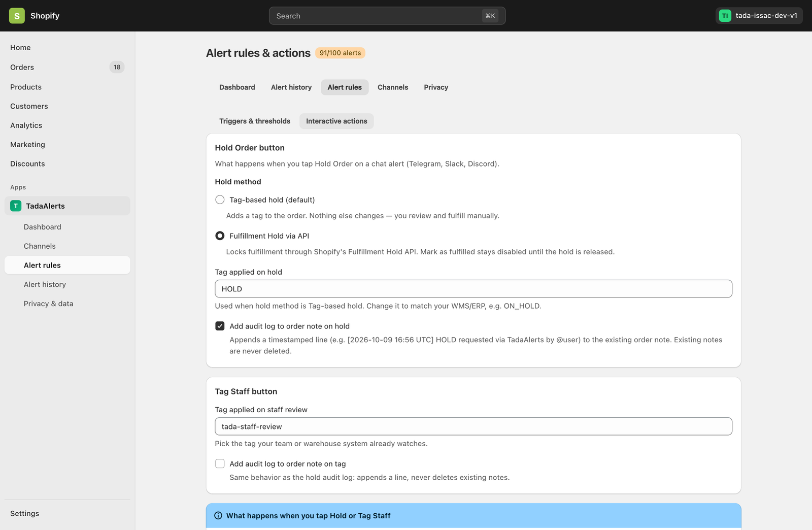The width and height of the screenshot is (812, 530).
Task: Enable Add audit log to order note on tag
Action: point(220,463)
